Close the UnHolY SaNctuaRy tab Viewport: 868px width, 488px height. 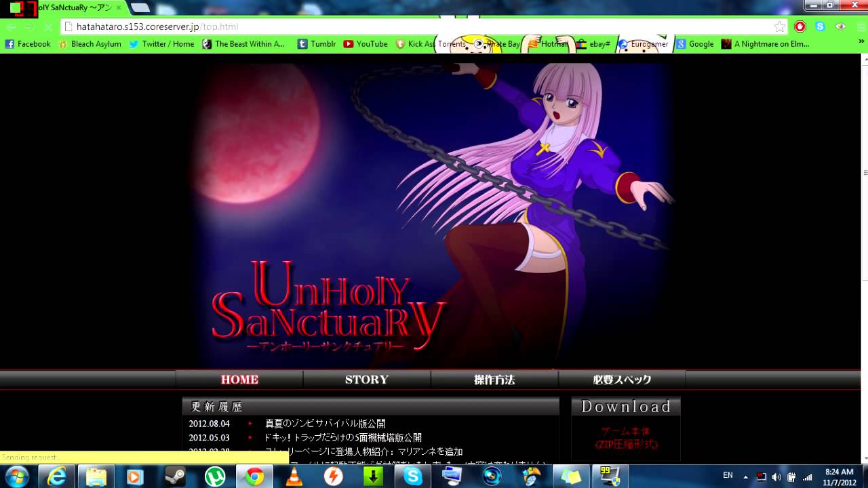[117, 8]
